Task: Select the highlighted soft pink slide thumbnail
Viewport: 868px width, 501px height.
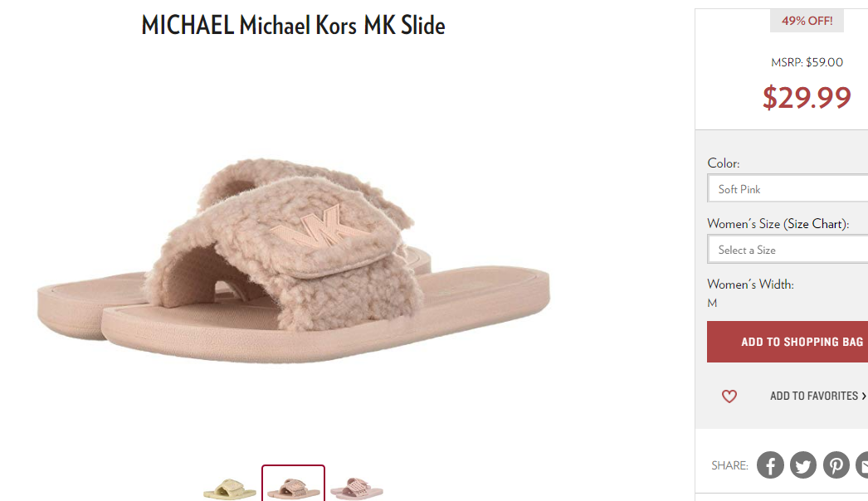Action: (x=294, y=484)
